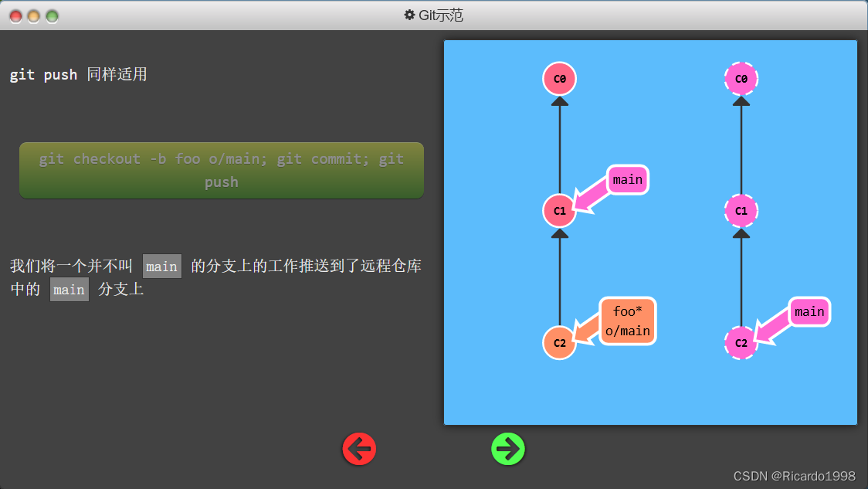Run the git checkout -b foo command button
Viewport: 868px width, 489px height.
coord(222,171)
